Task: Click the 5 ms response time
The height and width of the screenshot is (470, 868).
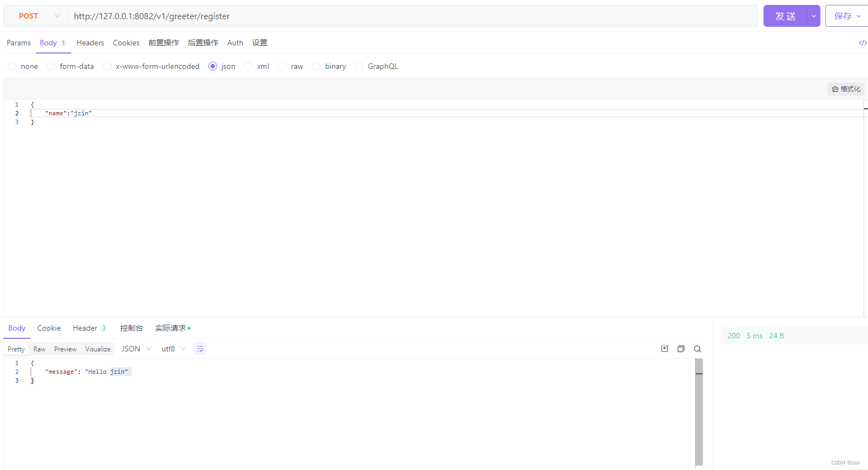Action: [755, 336]
